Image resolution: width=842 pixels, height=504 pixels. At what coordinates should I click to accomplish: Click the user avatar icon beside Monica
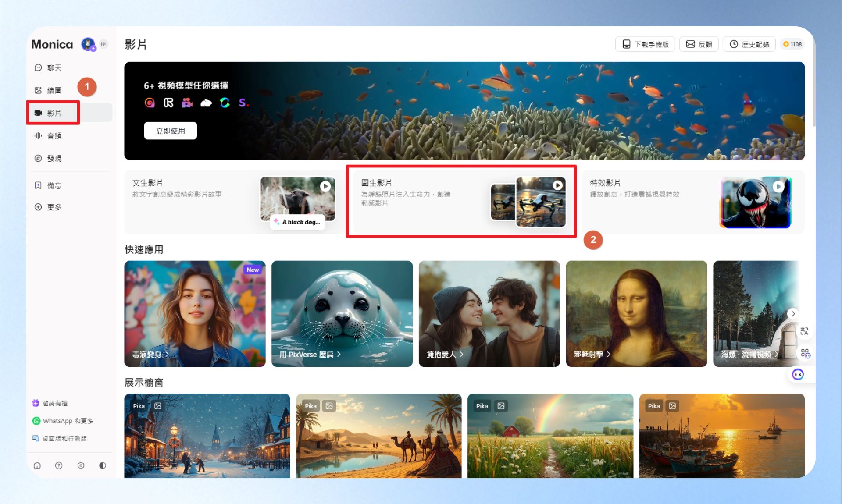pyautogui.click(x=89, y=44)
